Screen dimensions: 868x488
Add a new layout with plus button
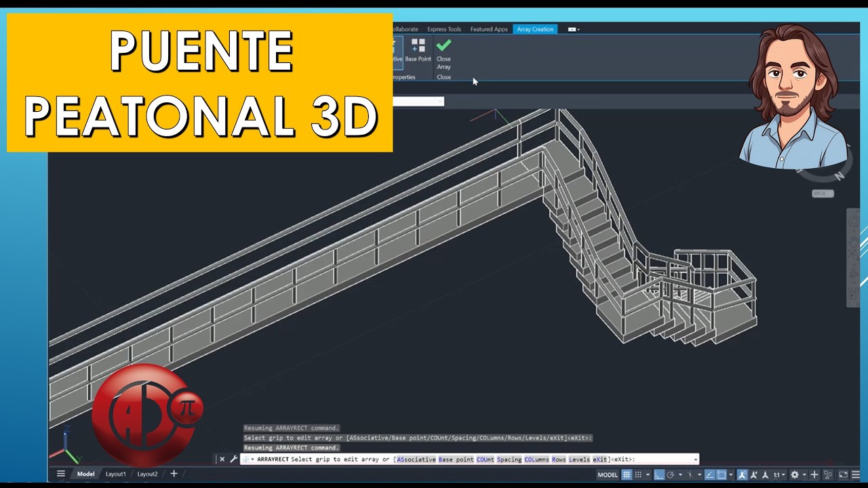[174, 474]
